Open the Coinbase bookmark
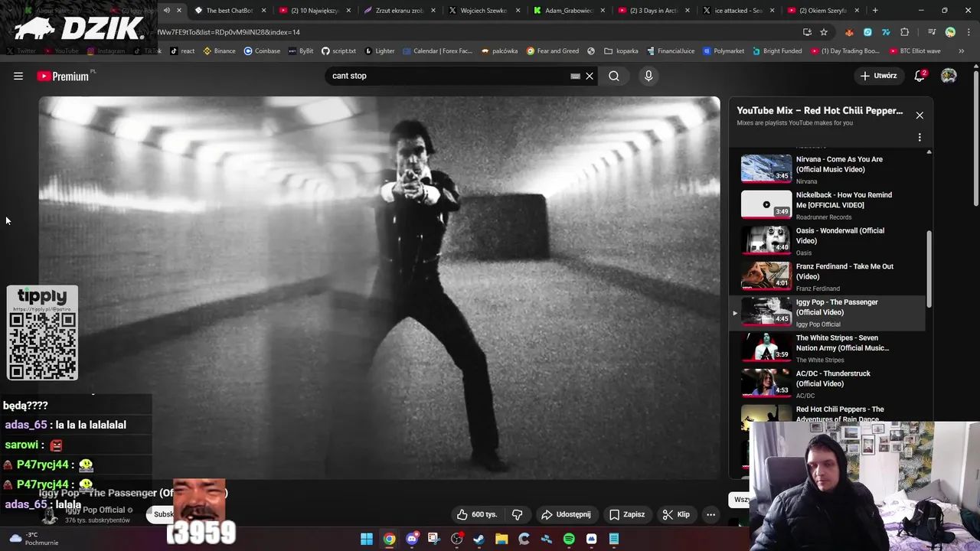Image resolution: width=980 pixels, height=551 pixels. pos(262,51)
